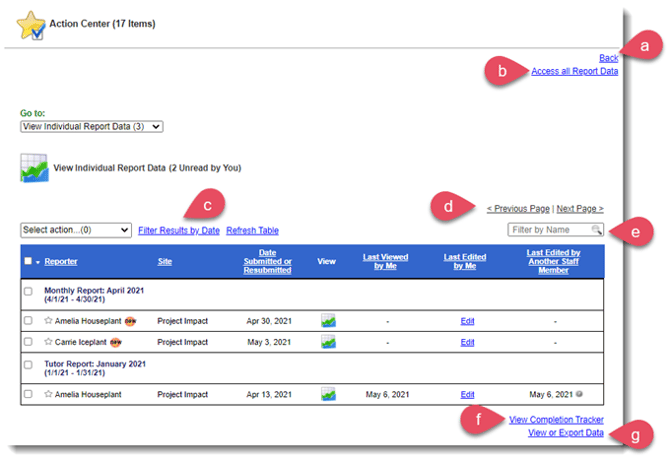Toggle the select-all checkbox in table header

[28, 262]
